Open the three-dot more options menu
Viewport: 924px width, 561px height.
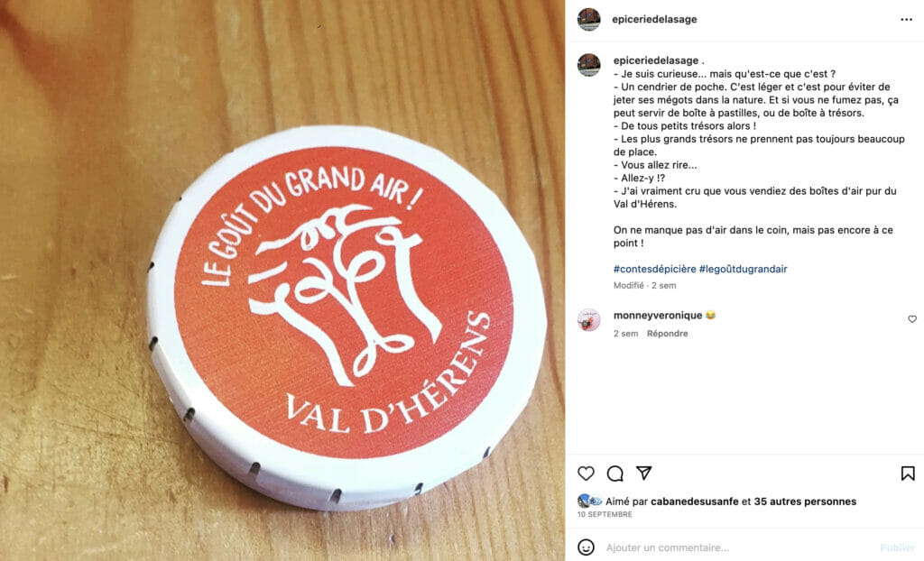[906, 20]
